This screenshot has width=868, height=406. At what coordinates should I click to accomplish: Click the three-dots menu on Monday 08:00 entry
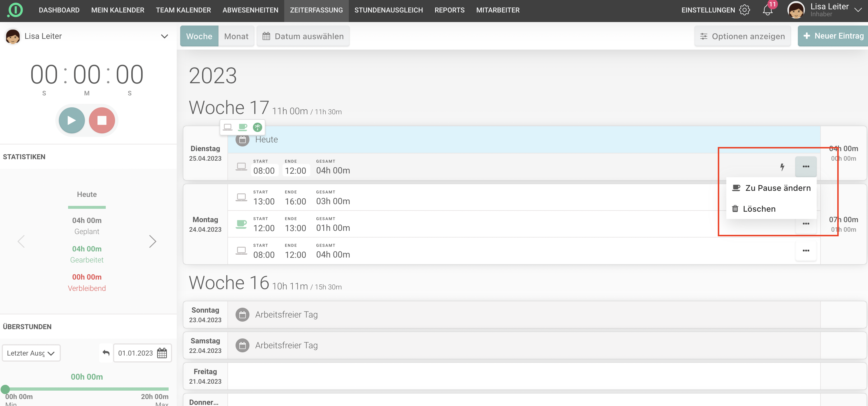pos(806,251)
